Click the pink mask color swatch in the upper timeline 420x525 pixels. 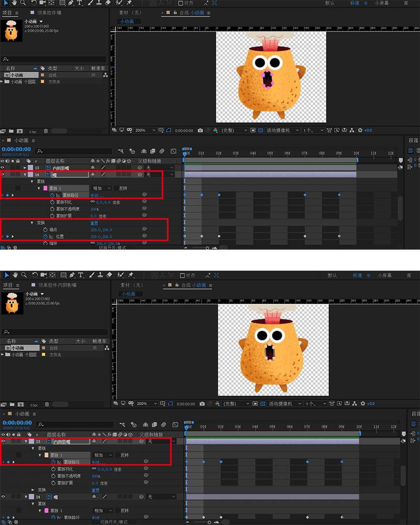[x=45, y=188]
